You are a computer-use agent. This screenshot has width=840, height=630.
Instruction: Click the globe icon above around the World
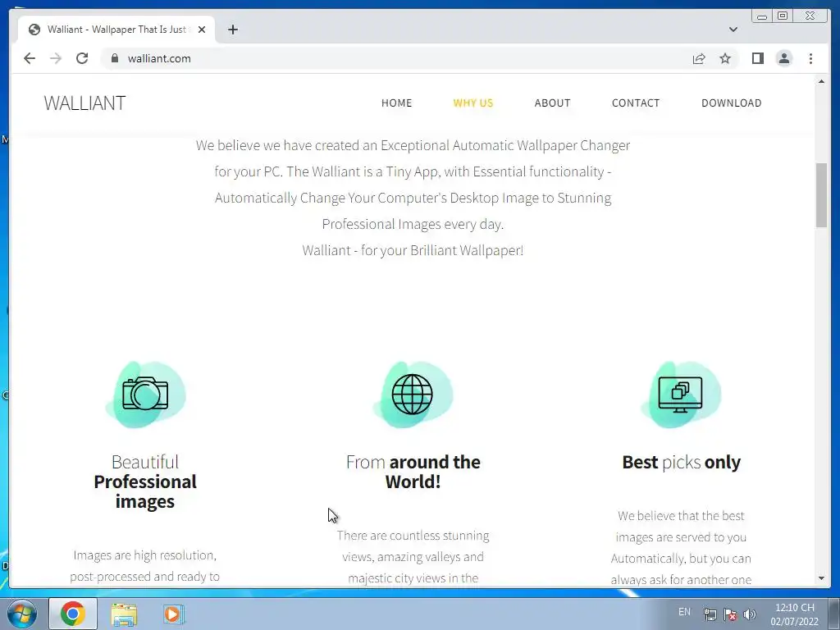(x=413, y=395)
